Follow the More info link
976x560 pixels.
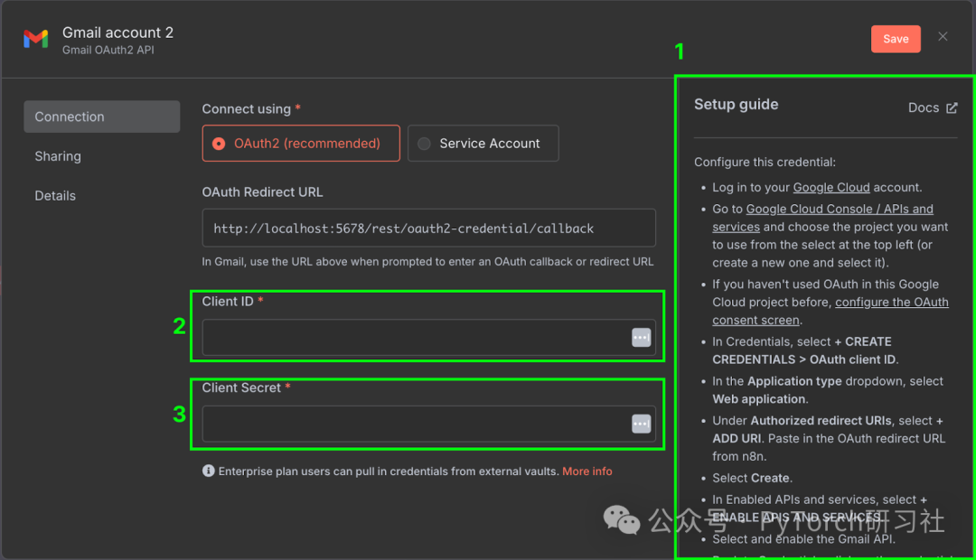(587, 471)
